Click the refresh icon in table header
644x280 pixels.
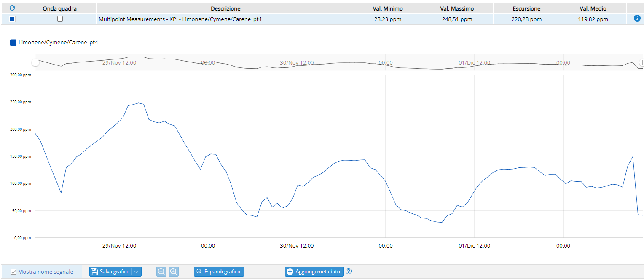pyautogui.click(x=12, y=8)
